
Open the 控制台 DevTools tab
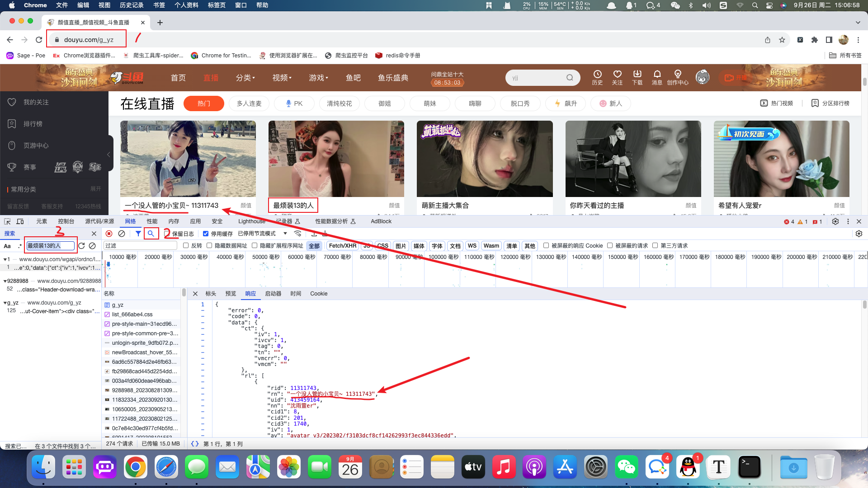point(66,221)
